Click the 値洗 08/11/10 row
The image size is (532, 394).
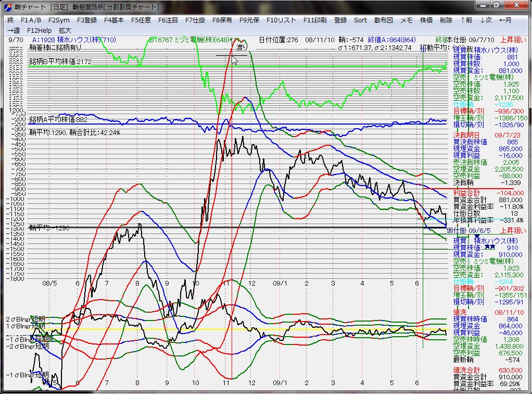(x=487, y=312)
